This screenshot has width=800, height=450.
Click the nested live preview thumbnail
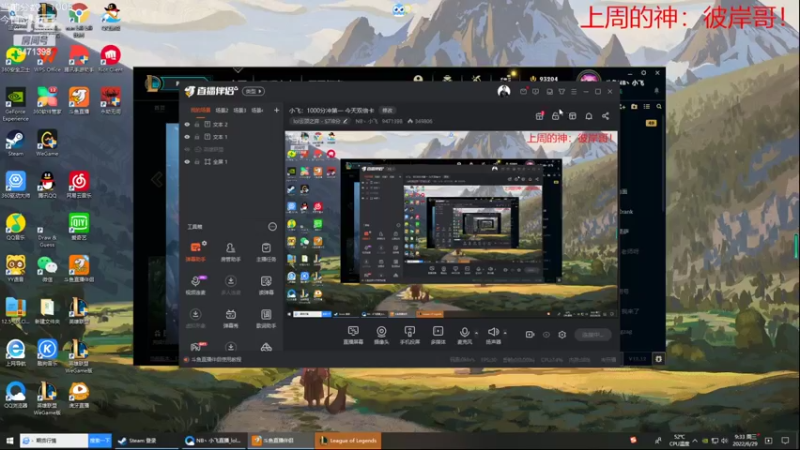(451, 224)
